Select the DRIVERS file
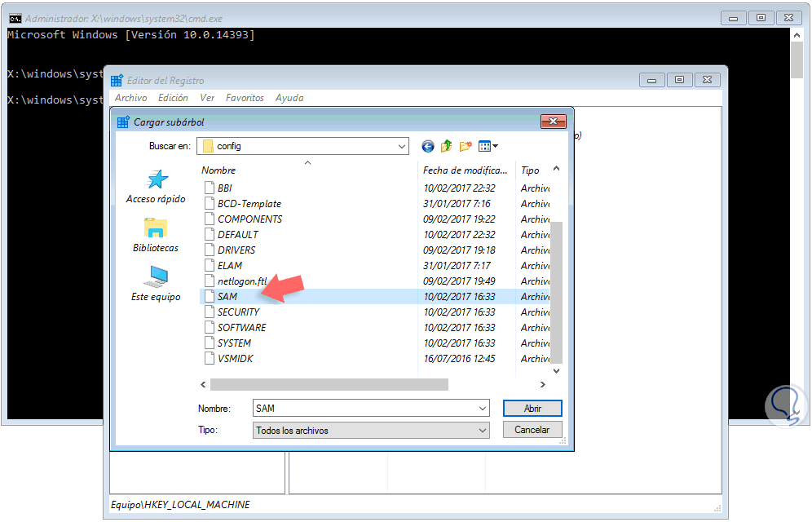812x522 pixels. [236, 250]
